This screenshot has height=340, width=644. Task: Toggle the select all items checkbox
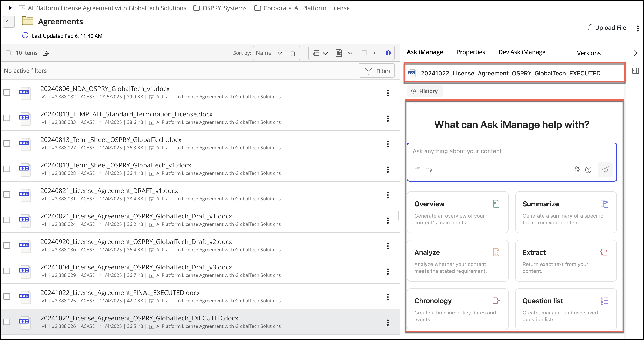point(8,53)
